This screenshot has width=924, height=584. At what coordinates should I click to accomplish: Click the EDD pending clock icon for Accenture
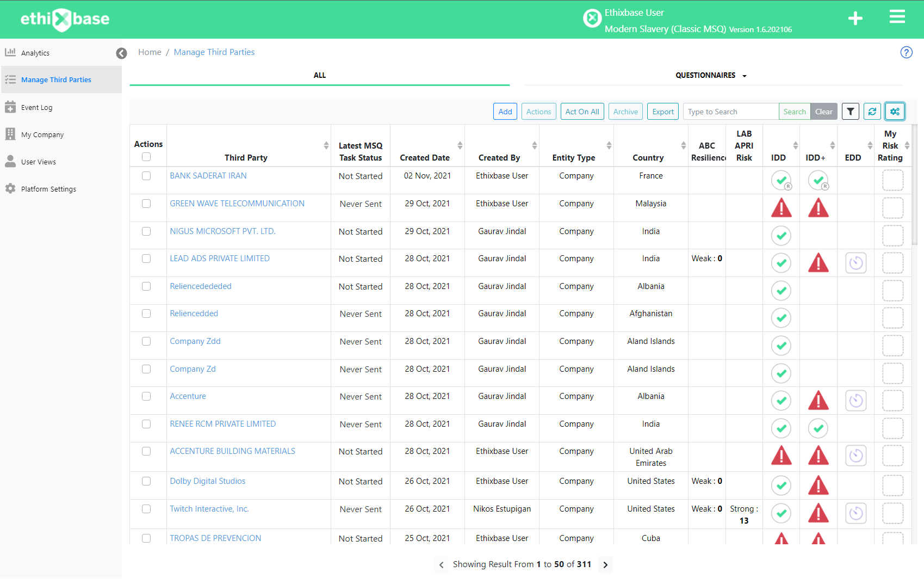coord(855,401)
